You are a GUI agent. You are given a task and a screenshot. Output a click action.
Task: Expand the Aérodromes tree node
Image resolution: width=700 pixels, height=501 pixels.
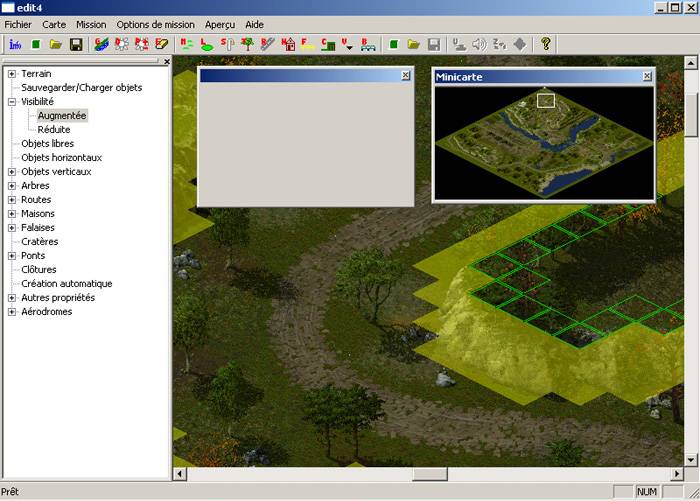pyautogui.click(x=12, y=312)
